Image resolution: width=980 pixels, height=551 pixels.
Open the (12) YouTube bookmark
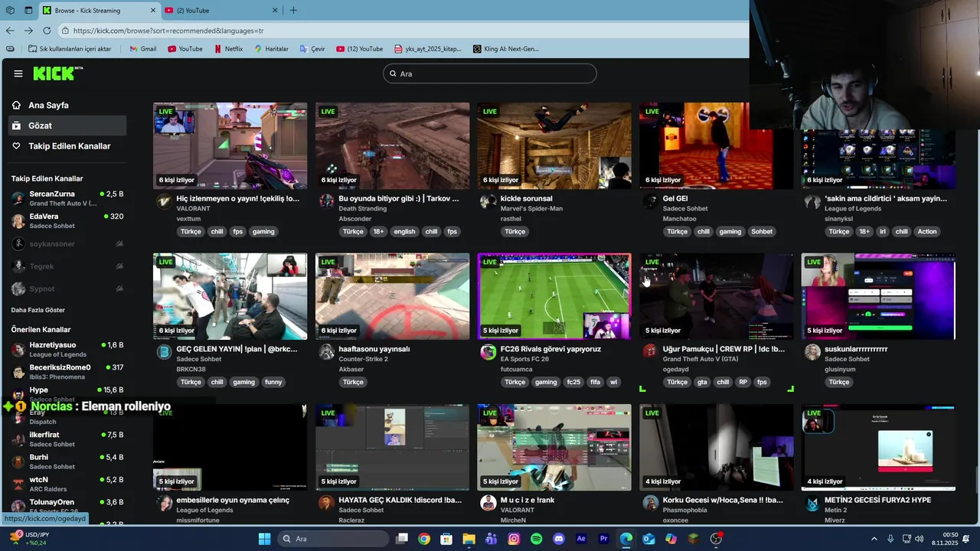[x=359, y=49]
